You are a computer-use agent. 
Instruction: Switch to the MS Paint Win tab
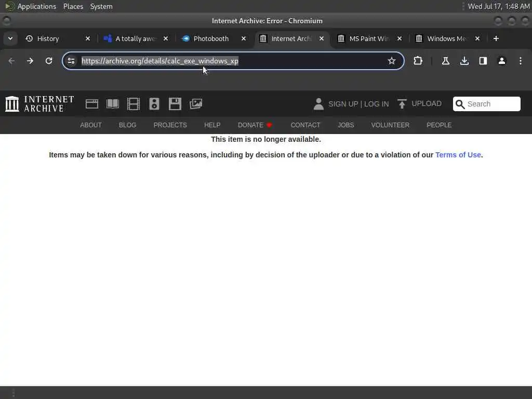pos(368,38)
